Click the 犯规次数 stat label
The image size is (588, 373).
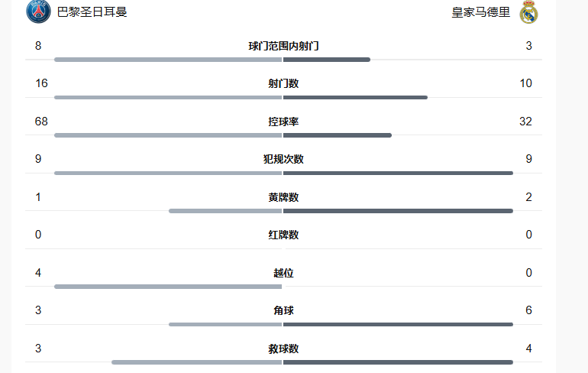click(x=283, y=159)
